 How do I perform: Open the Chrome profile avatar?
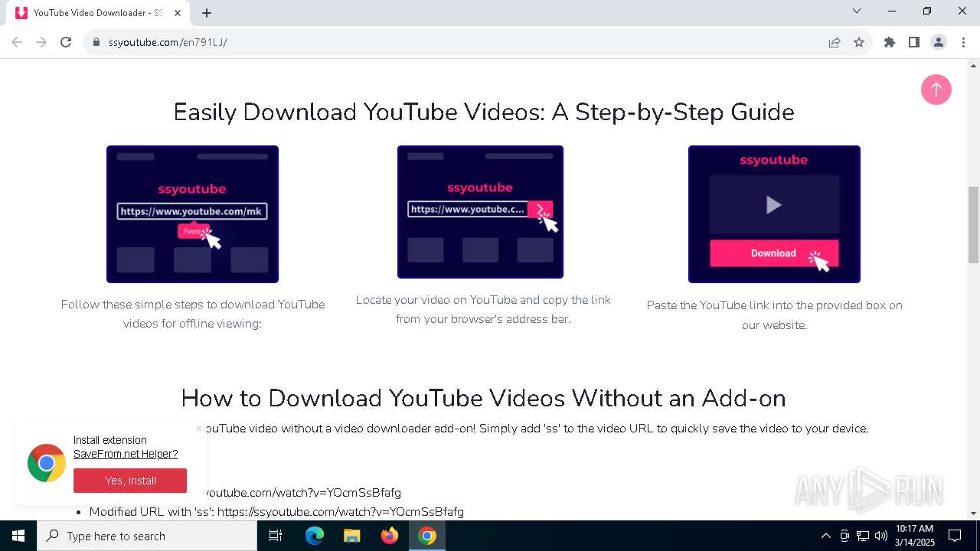click(x=939, y=42)
